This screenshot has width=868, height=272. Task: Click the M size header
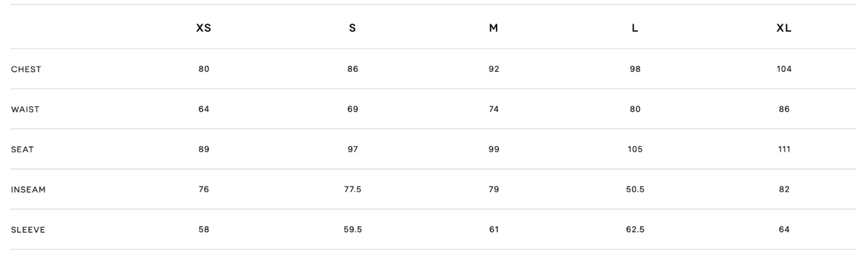[494, 28]
